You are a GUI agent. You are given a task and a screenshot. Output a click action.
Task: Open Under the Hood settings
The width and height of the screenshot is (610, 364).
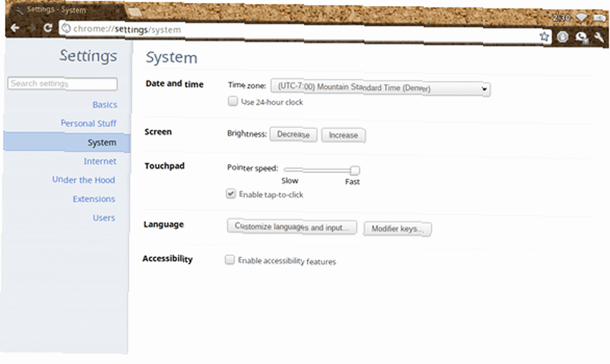coord(84,180)
